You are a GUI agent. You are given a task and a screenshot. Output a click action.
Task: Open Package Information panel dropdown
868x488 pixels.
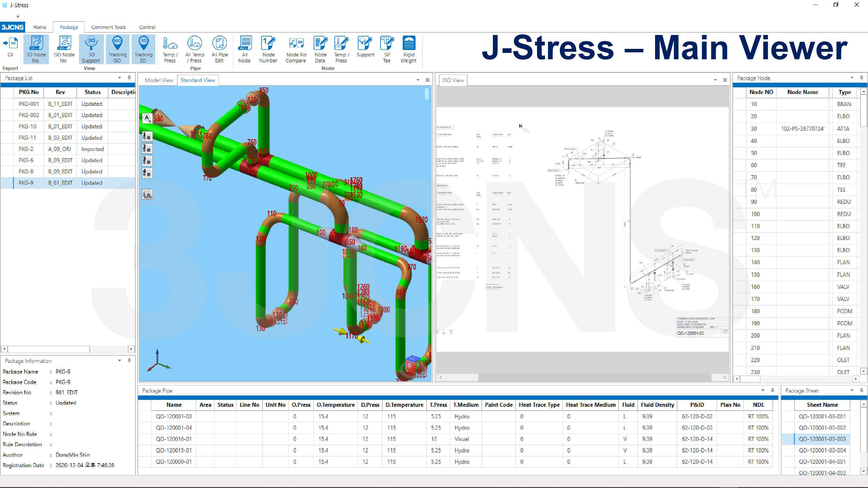(119, 361)
